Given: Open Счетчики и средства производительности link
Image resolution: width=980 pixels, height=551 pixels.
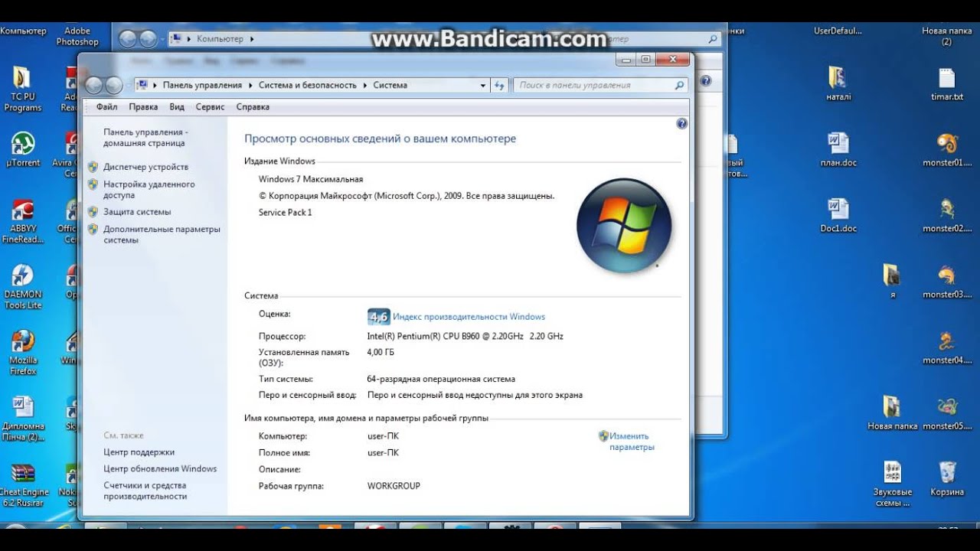Looking at the screenshot, I should pos(145,491).
